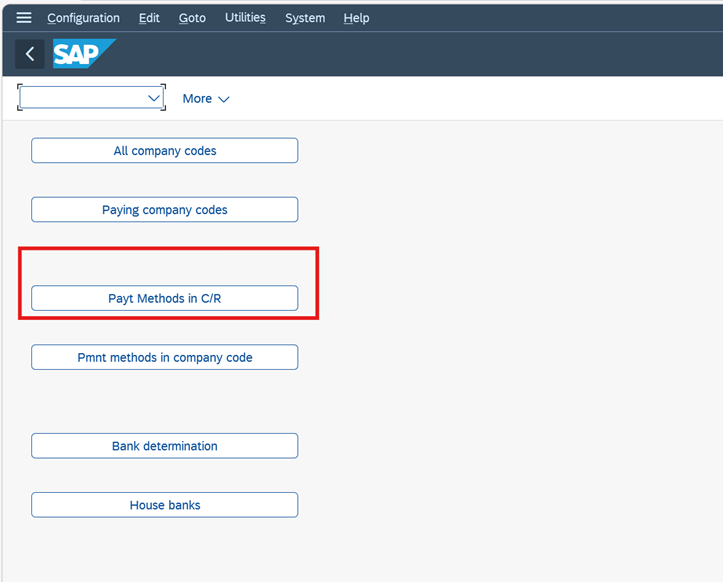Open the System menu

tap(305, 18)
